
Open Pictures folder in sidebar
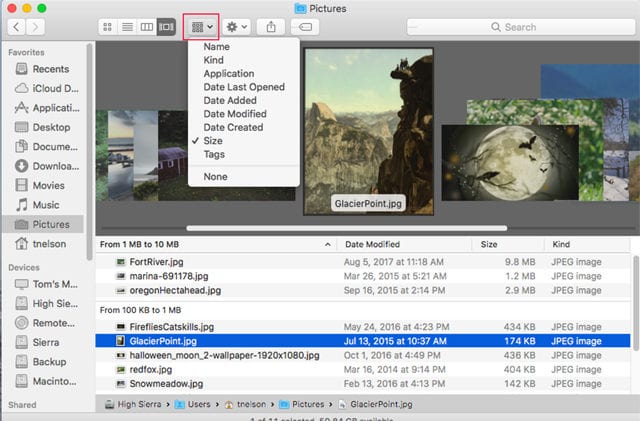tap(50, 224)
